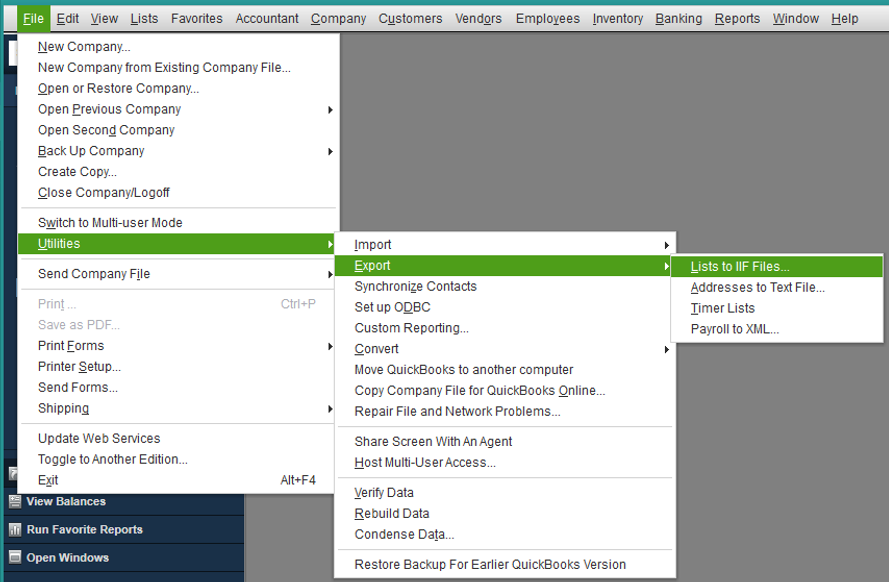Choose Printer Setup... entry
Viewport: 889px width, 582px height.
point(177,367)
